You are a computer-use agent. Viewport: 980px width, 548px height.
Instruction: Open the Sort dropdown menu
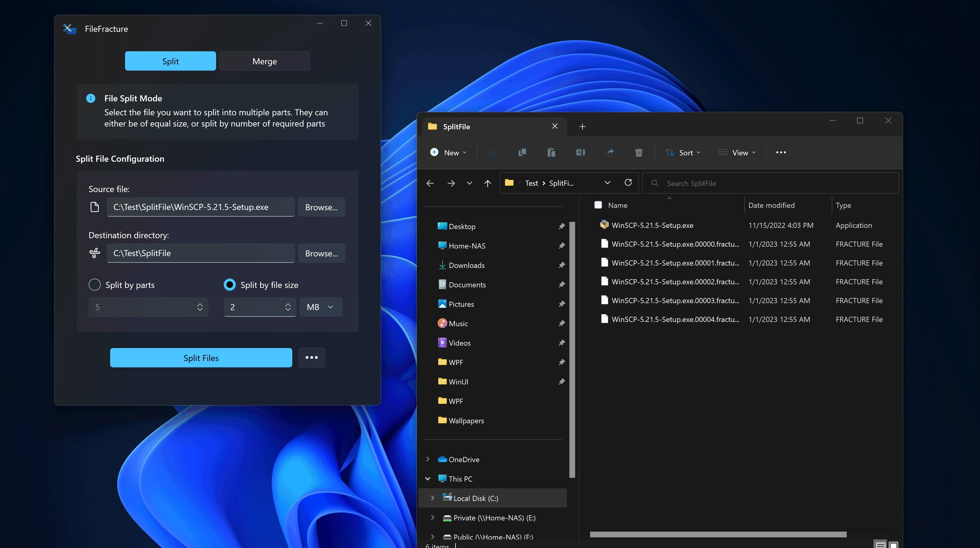683,153
